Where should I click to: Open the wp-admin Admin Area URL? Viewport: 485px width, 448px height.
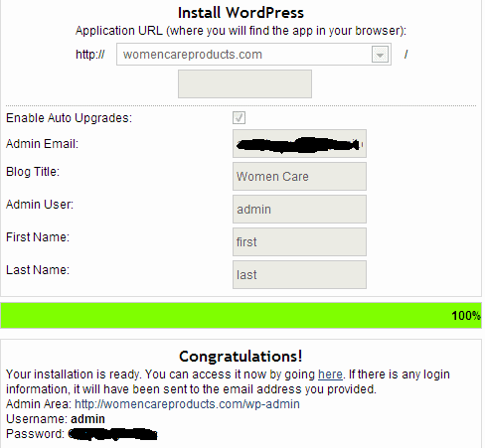(x=187, y=404)
